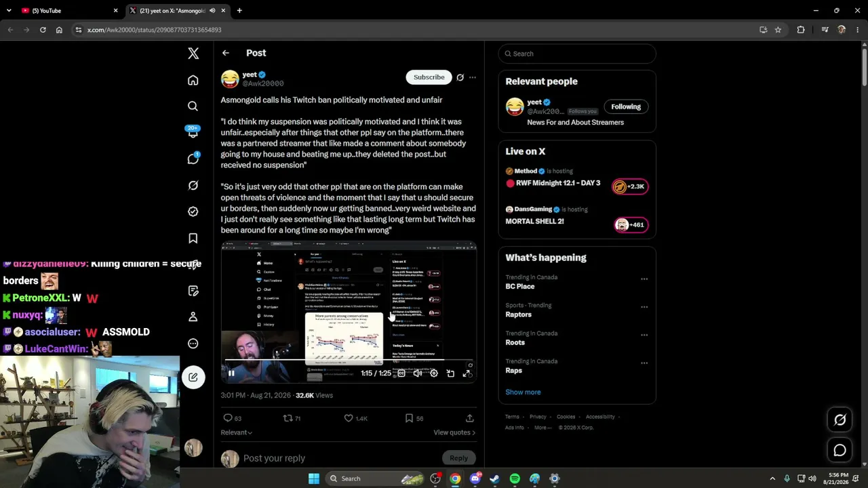Click the Post your reply field
Image resolution: width=868 pixels, height=488 pixels.
(339, 458)
